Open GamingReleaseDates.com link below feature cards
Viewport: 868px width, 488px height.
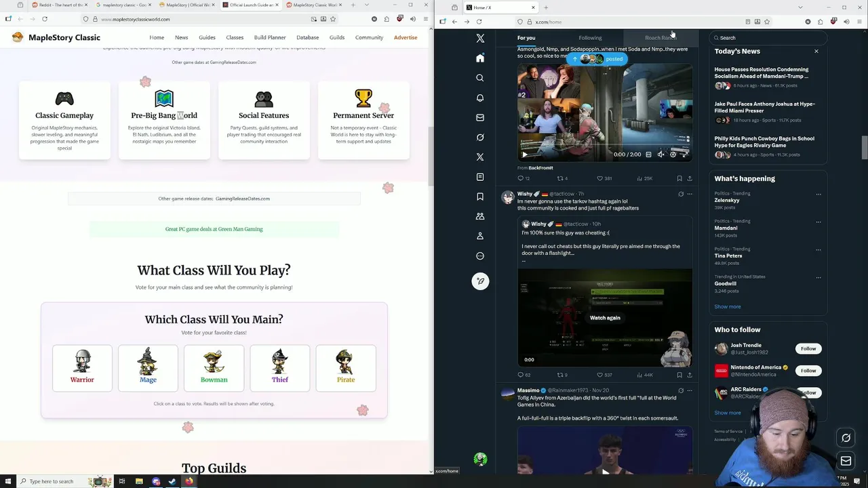click(243, 199)
